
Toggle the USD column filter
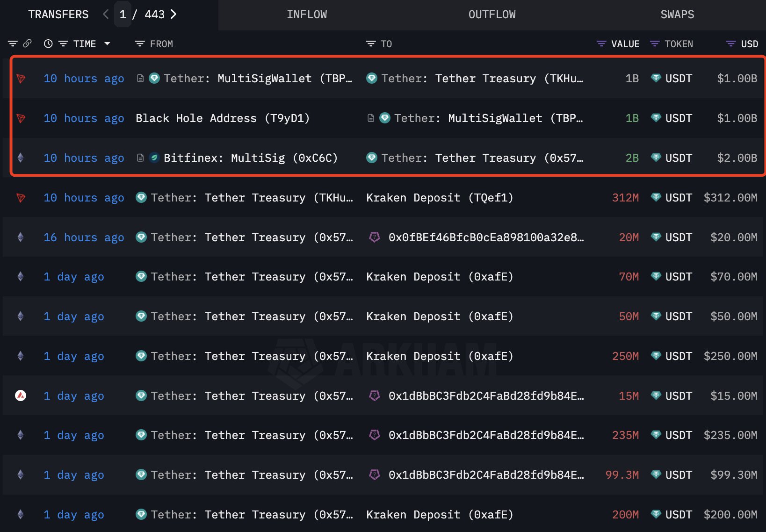pyautogui.click(x=731, y=43)
